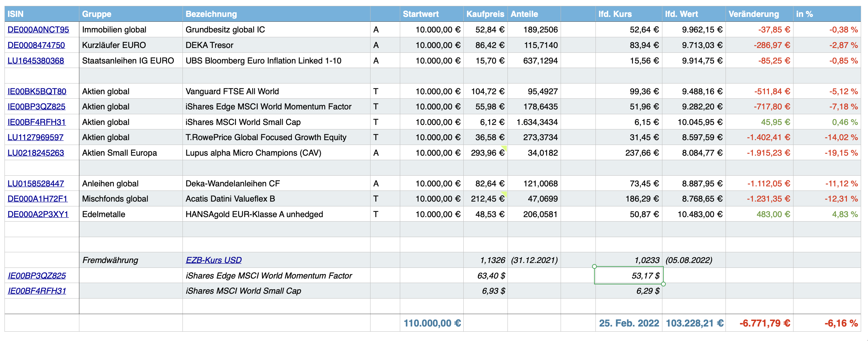This screenshot has height=341, width=868.
Task: Open the DE0008474750 ISIN link
Action: tap(36, 45)
